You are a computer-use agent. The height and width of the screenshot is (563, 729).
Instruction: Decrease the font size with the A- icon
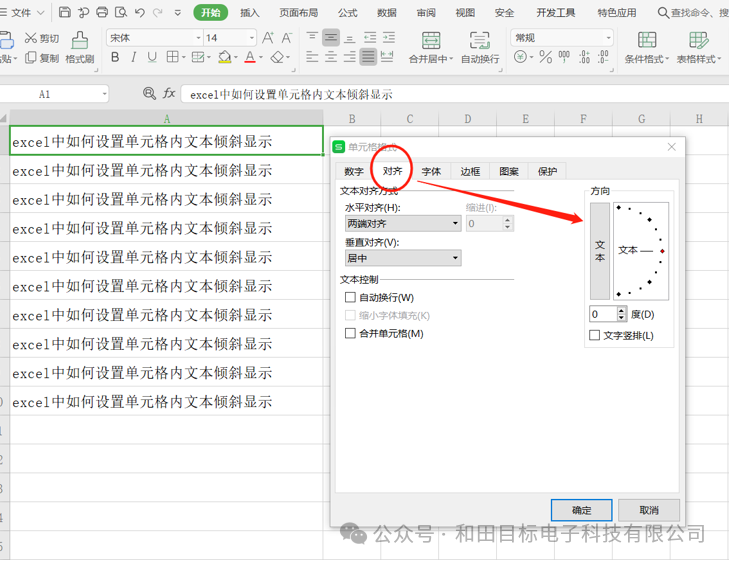click(x=287, y=38)
